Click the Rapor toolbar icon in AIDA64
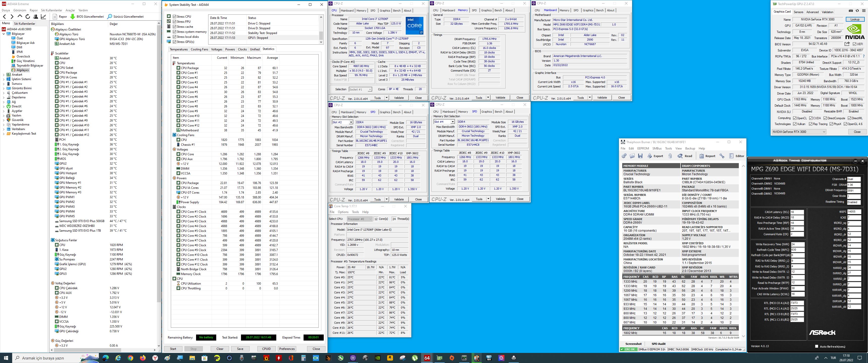Screen dimensions: 868x363 [x=55, y=16]
